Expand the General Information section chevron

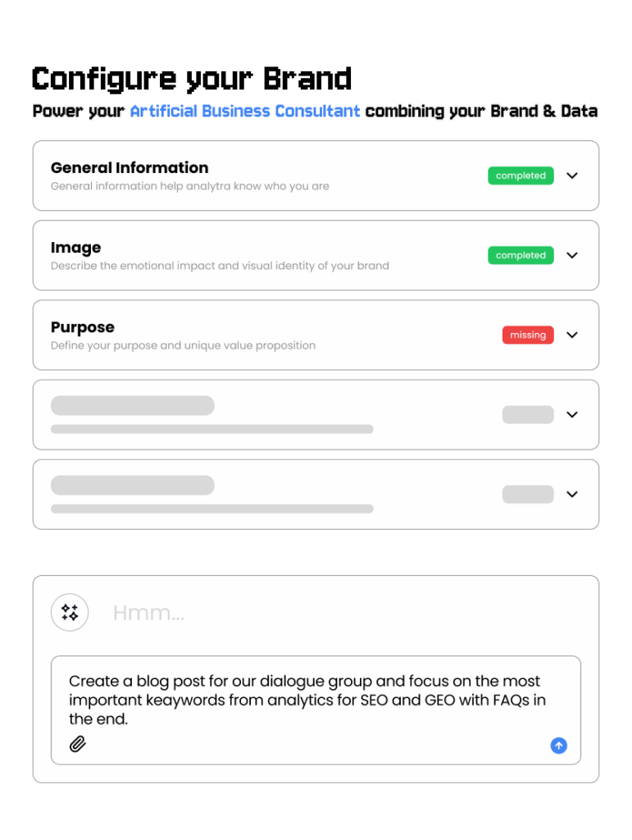572,176
